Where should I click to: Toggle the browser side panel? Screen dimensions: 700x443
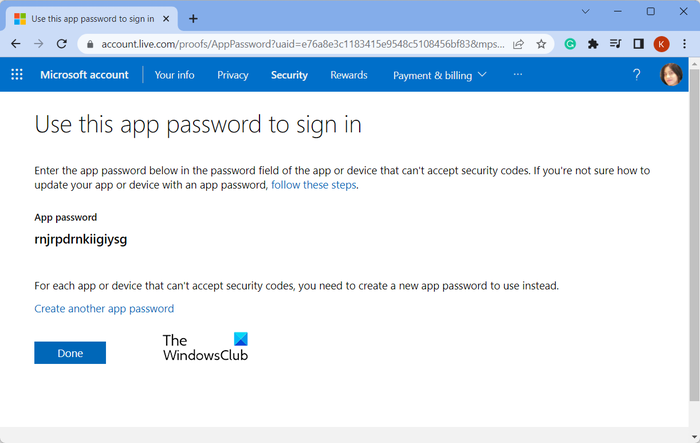[x=638, y=44]
